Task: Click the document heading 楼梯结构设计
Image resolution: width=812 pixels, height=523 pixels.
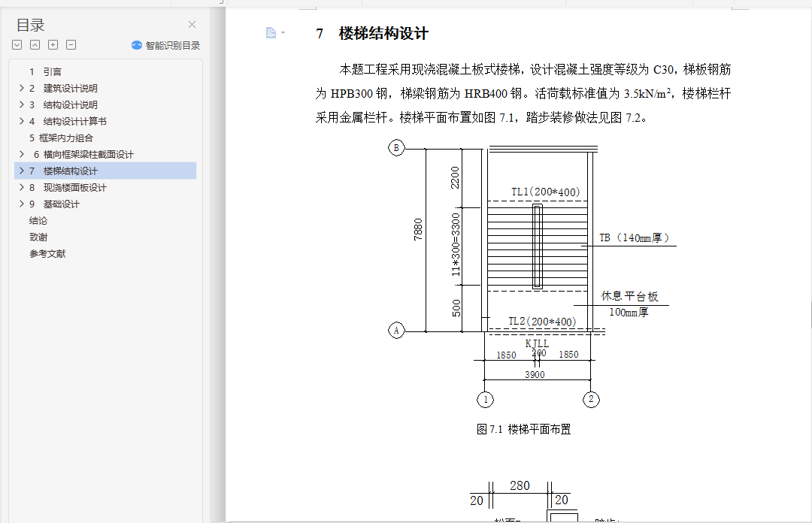Action: (x=383, y=34)
